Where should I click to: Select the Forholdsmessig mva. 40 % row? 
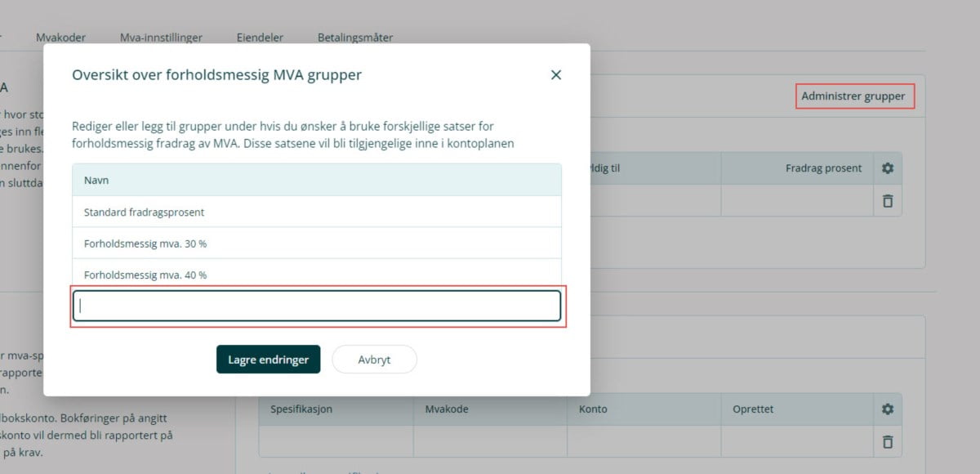tap(317, 275)
